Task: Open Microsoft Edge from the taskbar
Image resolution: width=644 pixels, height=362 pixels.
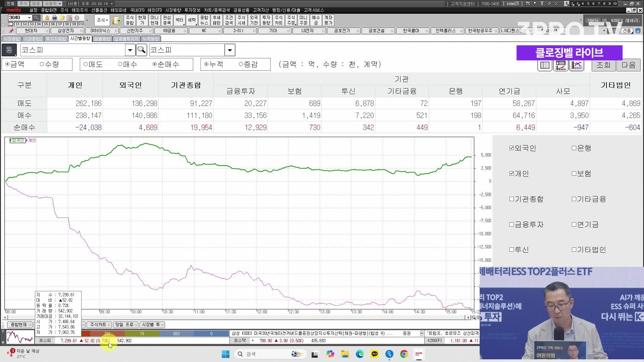Action: [x=360, y=354]
